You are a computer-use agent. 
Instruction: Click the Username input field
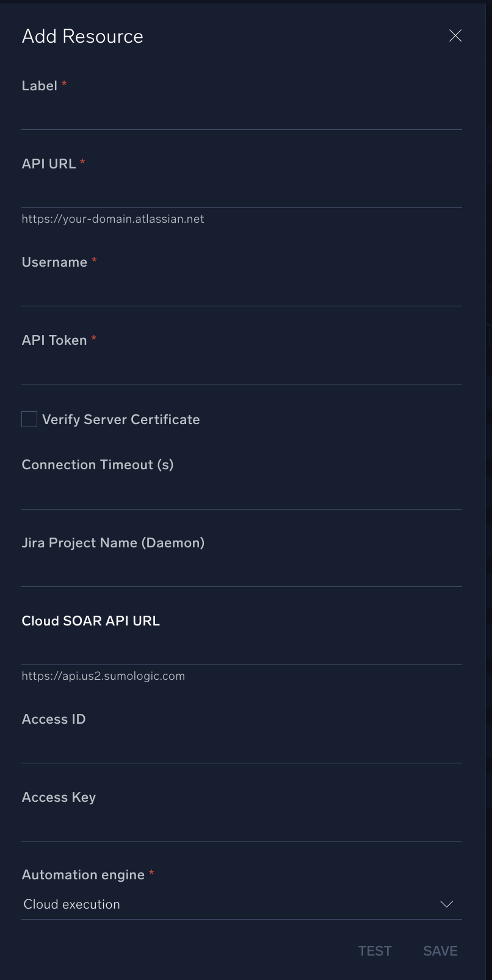click(241, 292)
